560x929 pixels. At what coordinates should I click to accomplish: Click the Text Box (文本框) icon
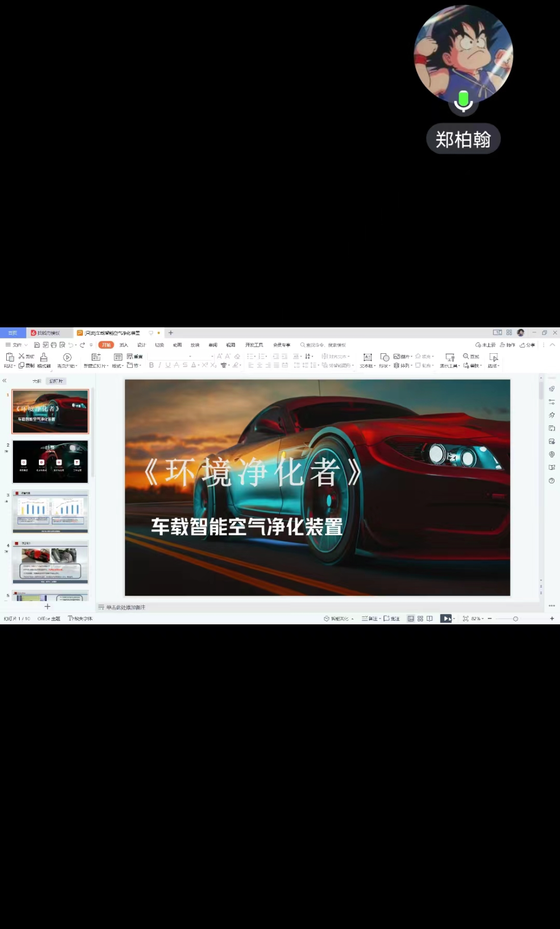[x=367, y=358]
